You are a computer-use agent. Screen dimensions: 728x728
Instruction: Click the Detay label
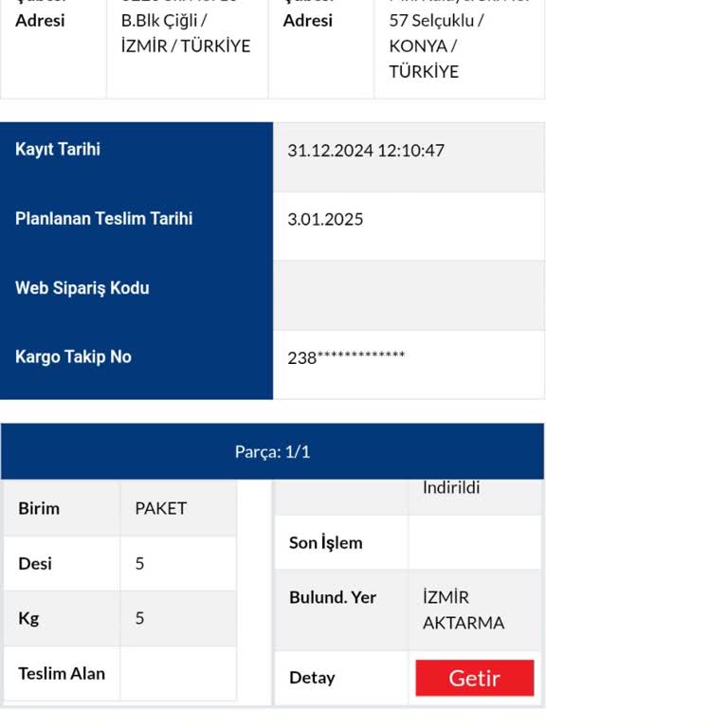click(x=312, y=678)
